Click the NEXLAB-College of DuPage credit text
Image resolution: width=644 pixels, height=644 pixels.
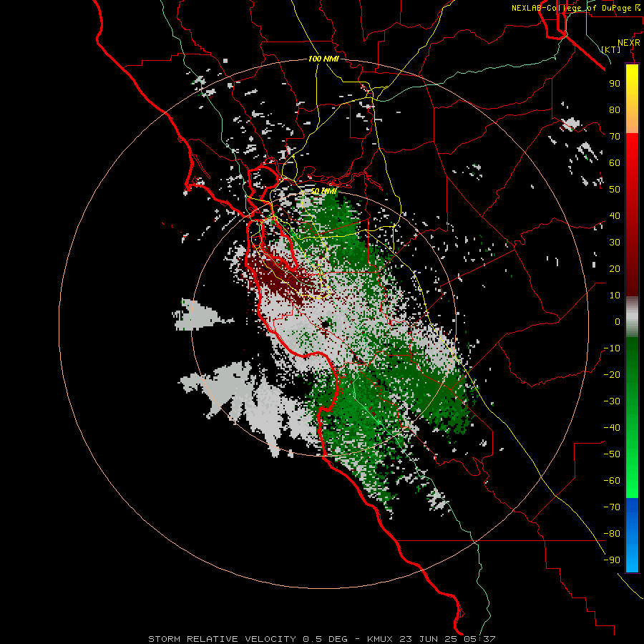pyautogui.click(x=577, y=8)
